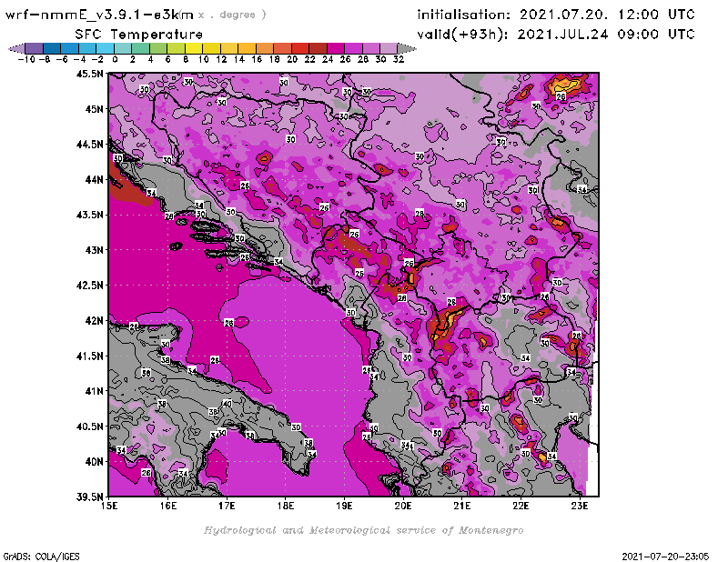This screenshot has width=728, height=562.
Task: Click the '17E' longitude axis label
Action: coord(227,506)
